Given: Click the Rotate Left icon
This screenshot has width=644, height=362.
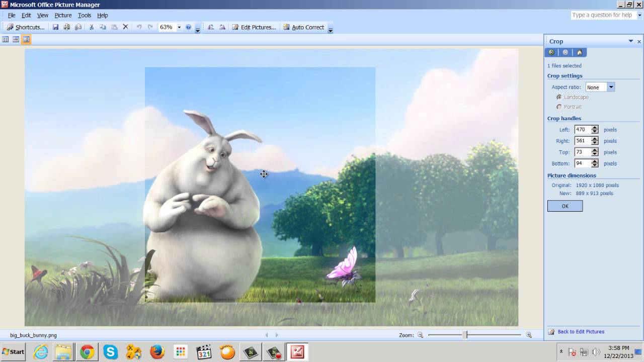Looking at the screenshot, I should (x=210, y=27).
